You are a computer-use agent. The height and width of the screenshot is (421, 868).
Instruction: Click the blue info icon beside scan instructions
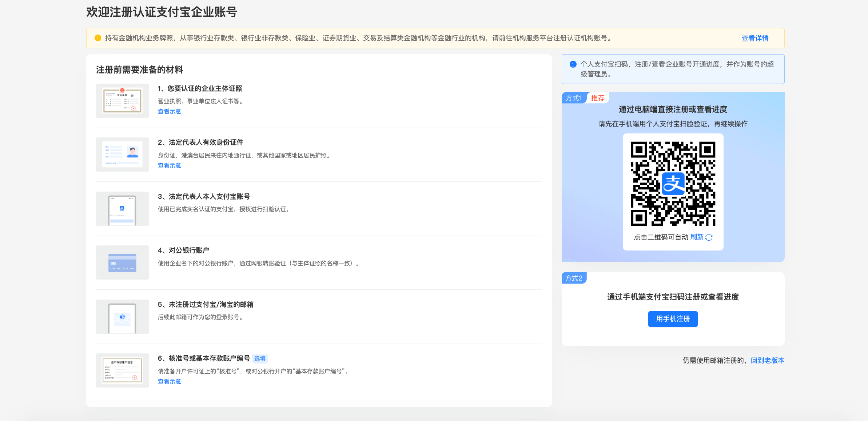(573, 64)
